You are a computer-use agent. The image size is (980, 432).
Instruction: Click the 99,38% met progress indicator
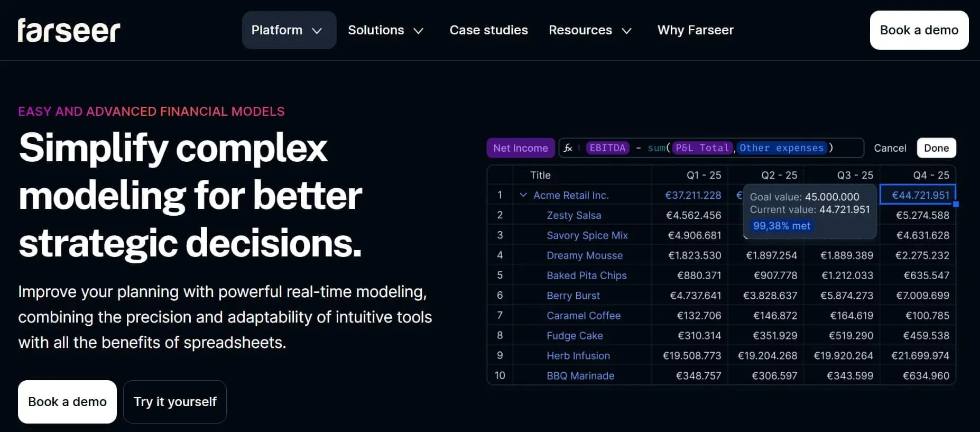pos(781,226)
